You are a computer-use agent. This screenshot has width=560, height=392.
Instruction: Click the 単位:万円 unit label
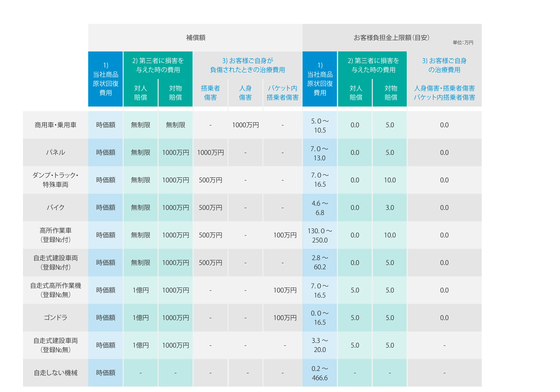pos(463,43)
